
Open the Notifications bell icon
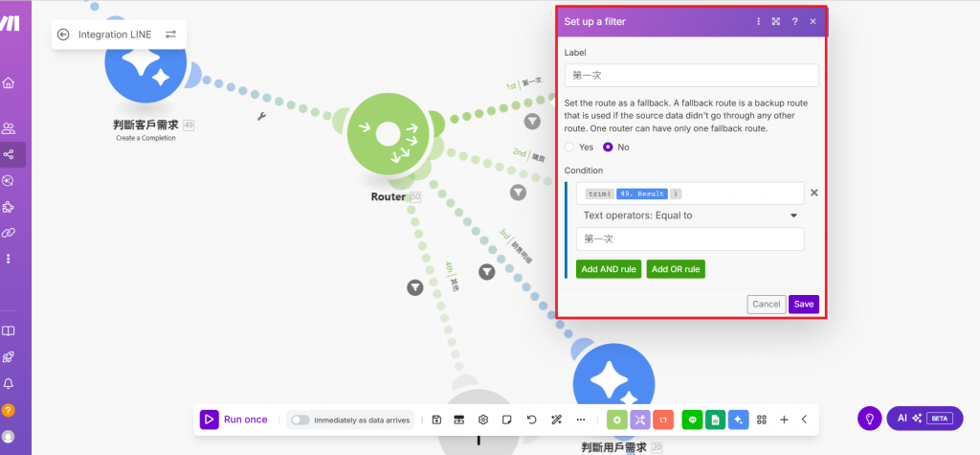(9, 384)
